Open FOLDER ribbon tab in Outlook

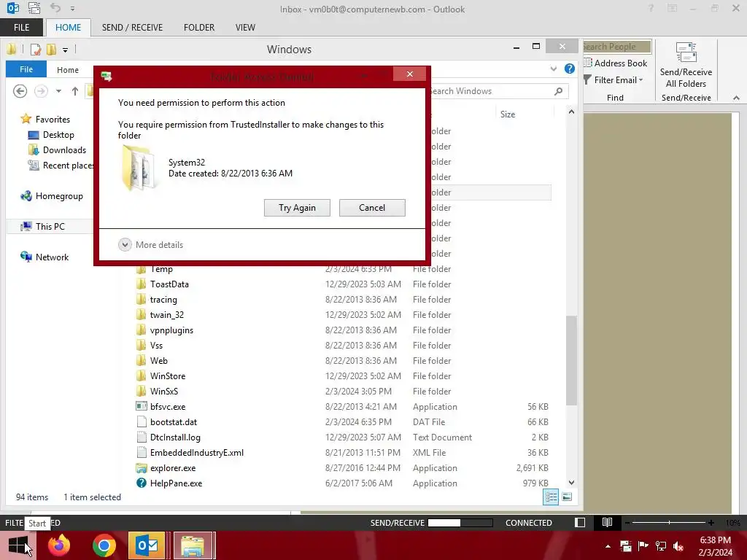(199, 28)
